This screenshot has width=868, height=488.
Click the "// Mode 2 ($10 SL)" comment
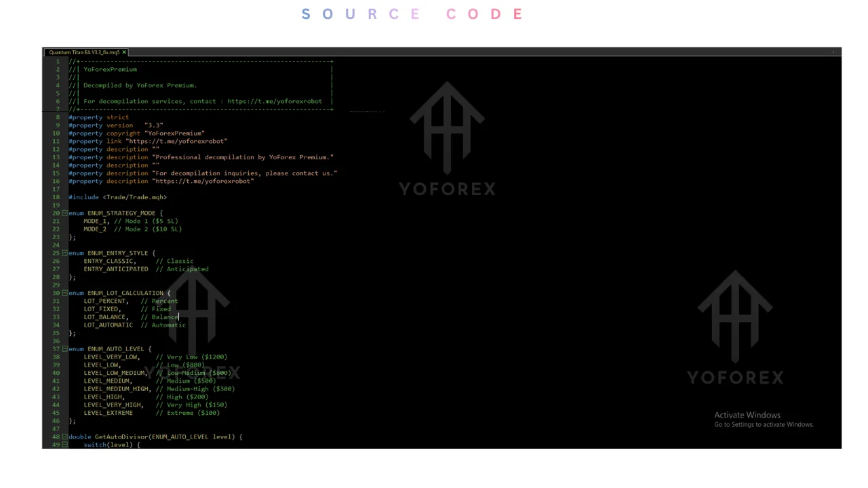coord(146,229)
